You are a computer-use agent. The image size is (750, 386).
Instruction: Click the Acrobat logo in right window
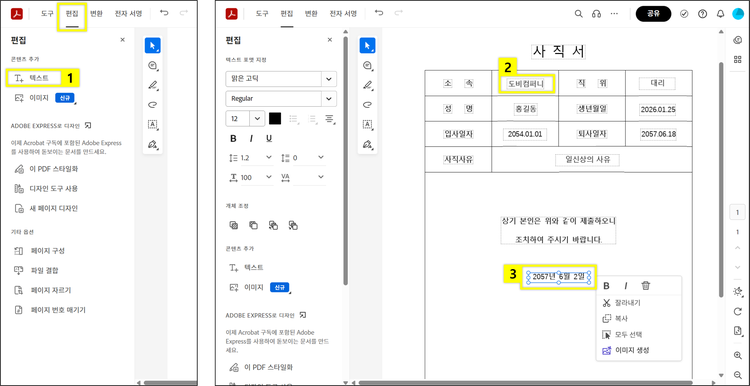tap(232, 14)
